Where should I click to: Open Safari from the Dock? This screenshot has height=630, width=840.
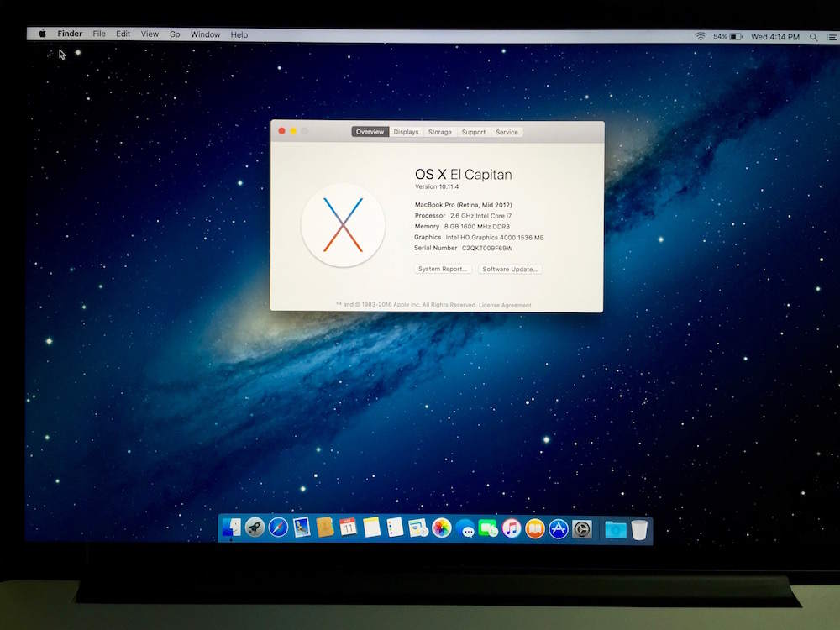278,528
